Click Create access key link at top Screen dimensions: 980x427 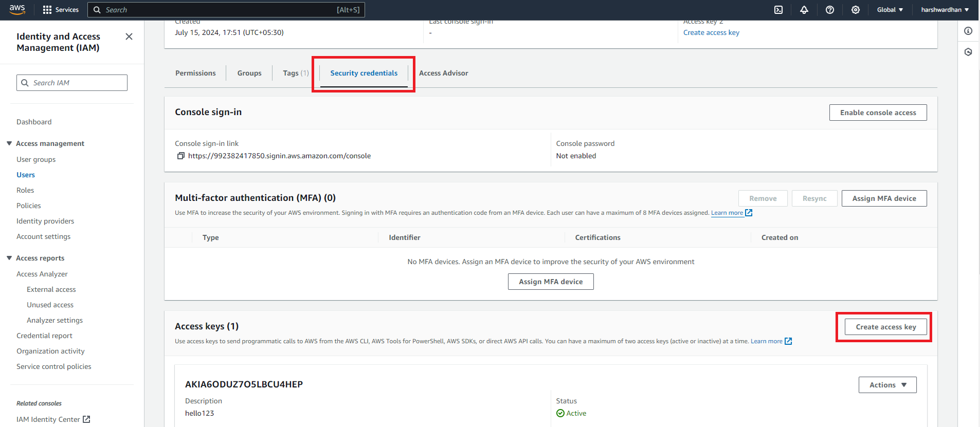click(x=711, y=32)
